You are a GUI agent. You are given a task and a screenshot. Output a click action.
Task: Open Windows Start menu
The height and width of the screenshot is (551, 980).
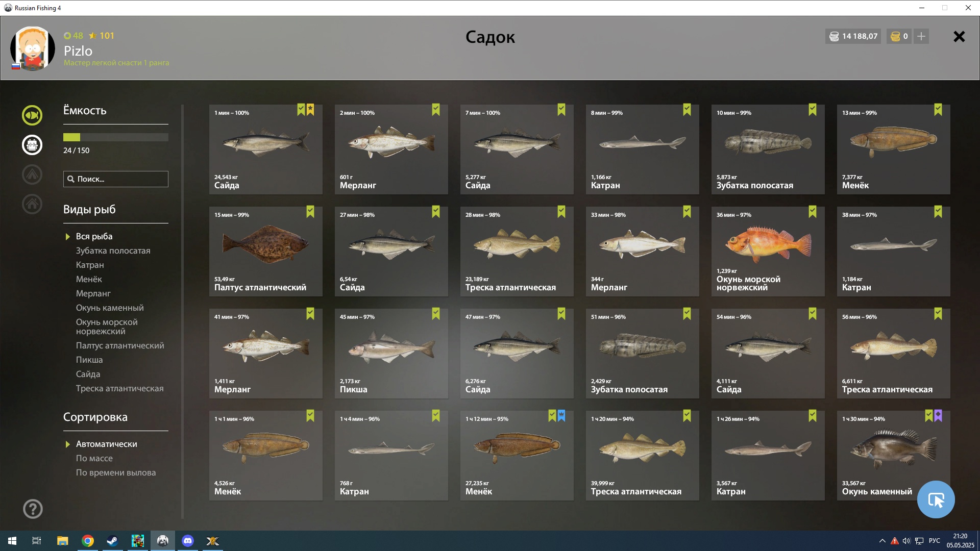tap(12, 541)
